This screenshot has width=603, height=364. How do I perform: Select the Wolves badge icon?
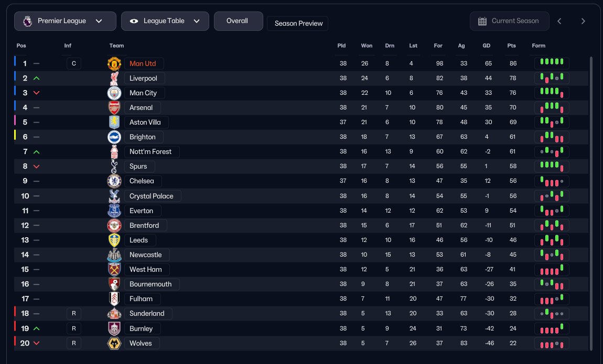(x=114, y=343)
